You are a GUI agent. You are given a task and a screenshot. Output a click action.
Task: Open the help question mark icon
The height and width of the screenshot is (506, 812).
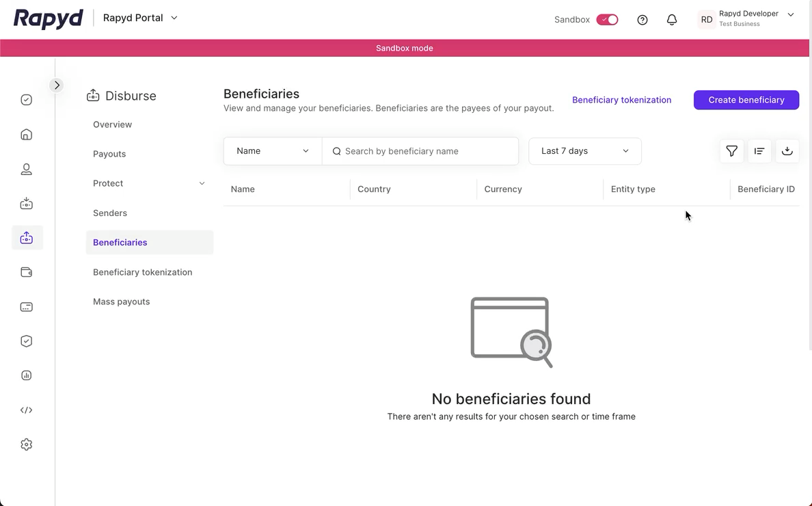click(642, 19)
